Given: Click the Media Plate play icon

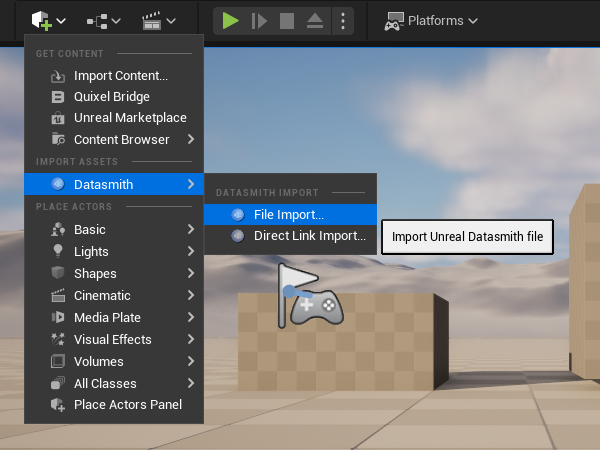Looking at the screenshot, I should click(x=58, y=317).
